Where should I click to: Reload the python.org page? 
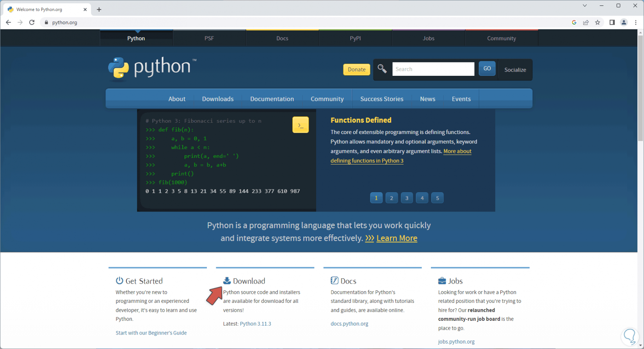click(32, 22)
